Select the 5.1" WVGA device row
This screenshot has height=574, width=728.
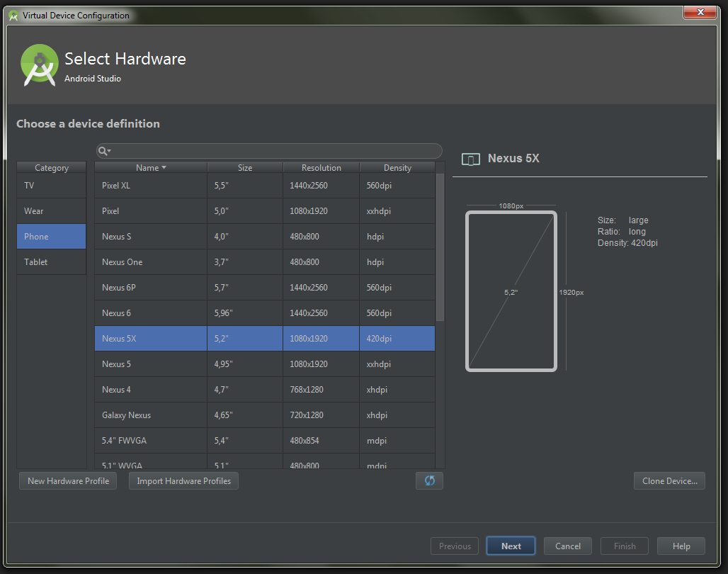click(x=265, y=461)
